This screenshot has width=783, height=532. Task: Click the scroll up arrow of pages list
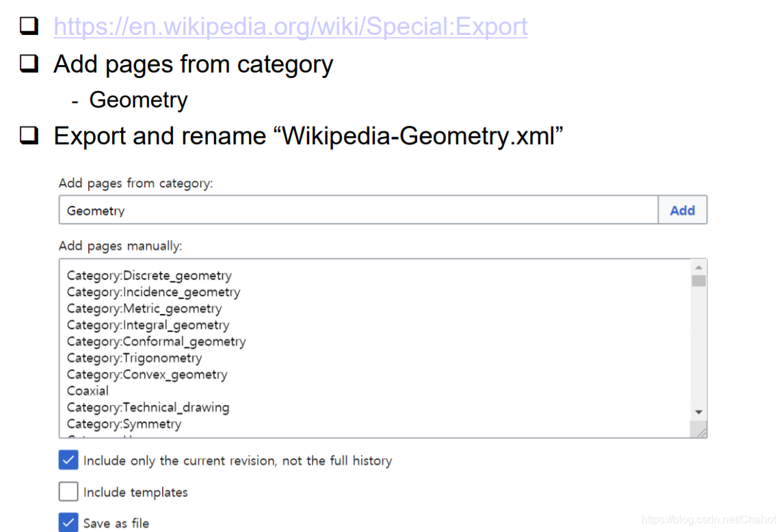(699, 267)
